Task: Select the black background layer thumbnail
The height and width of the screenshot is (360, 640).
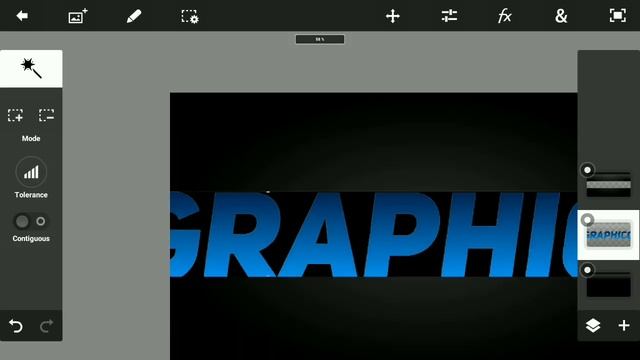Action: click(x=609, y=285)
